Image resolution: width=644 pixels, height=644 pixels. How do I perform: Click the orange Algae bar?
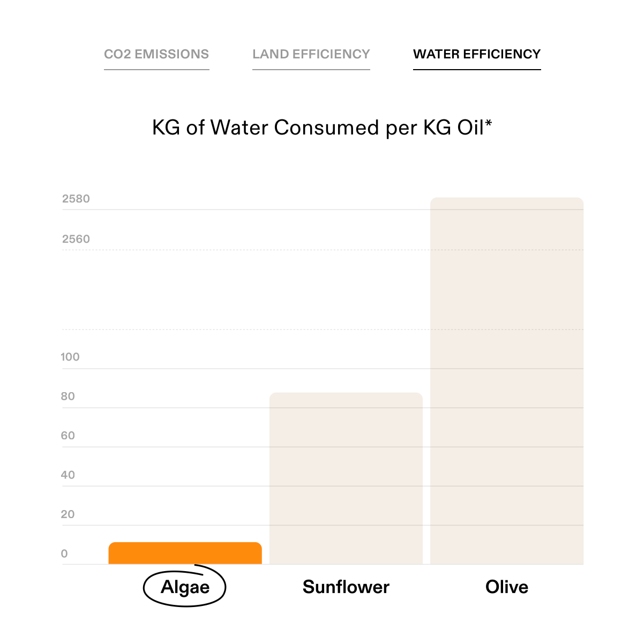(185, 553)
